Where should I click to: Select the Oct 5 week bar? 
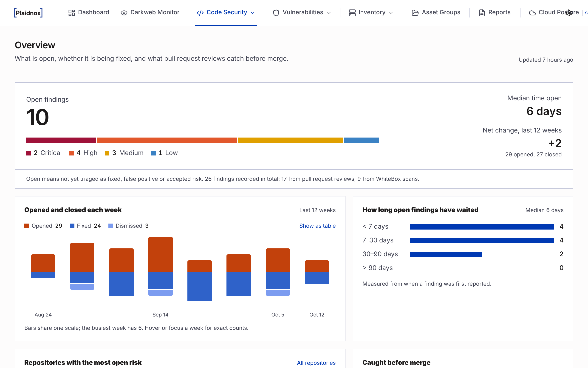point(278,272)
